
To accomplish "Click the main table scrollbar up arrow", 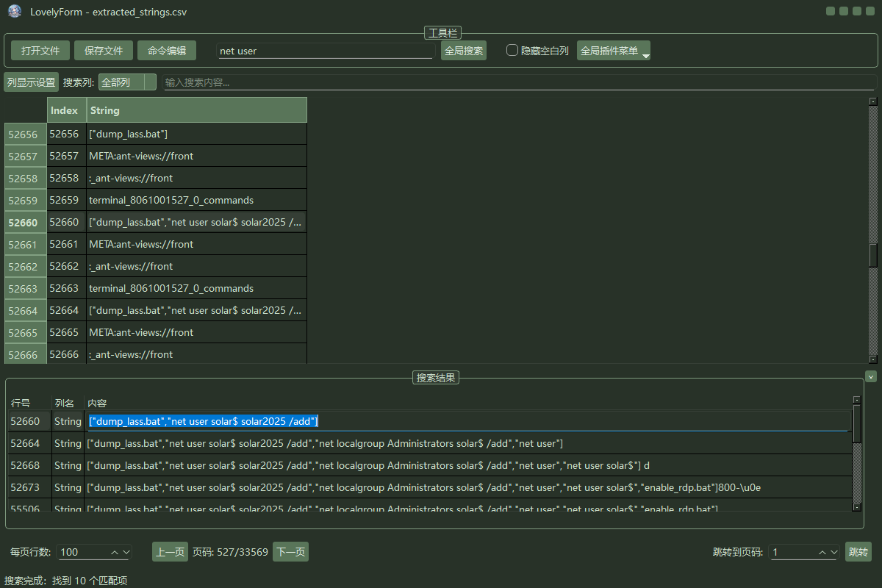I will pos(873,101).
